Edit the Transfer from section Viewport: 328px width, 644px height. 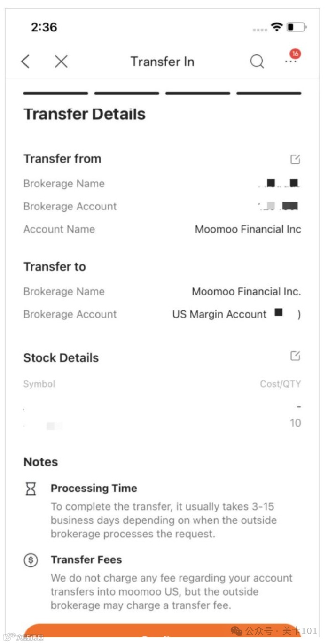click(295, 159)
